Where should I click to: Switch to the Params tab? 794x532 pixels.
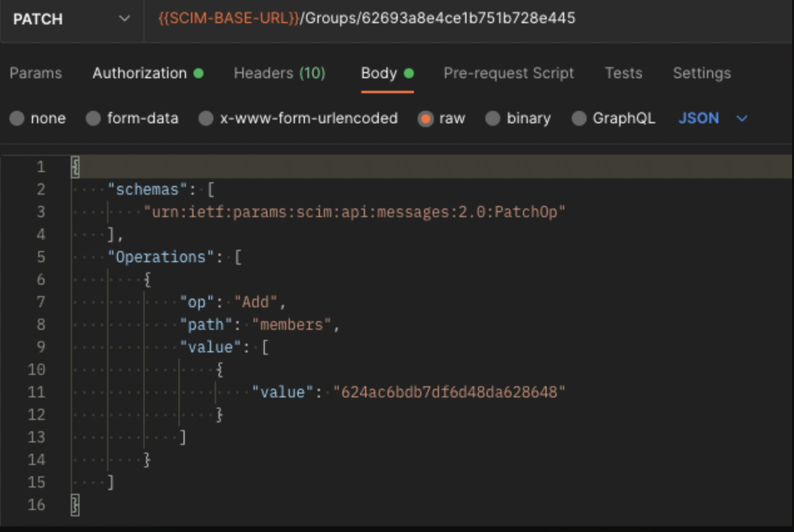pos(36,73)
